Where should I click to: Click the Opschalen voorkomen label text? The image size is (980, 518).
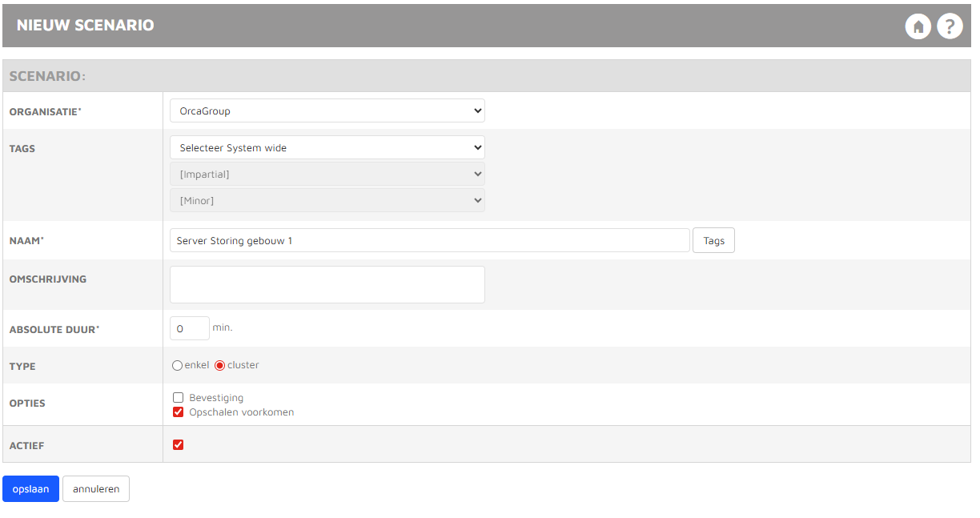point(242,412)
